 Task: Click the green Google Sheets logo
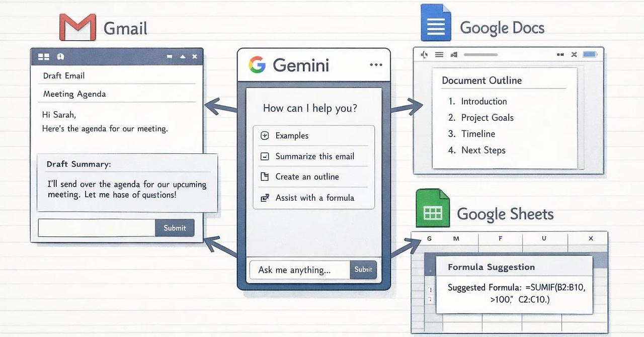[432, 208]
